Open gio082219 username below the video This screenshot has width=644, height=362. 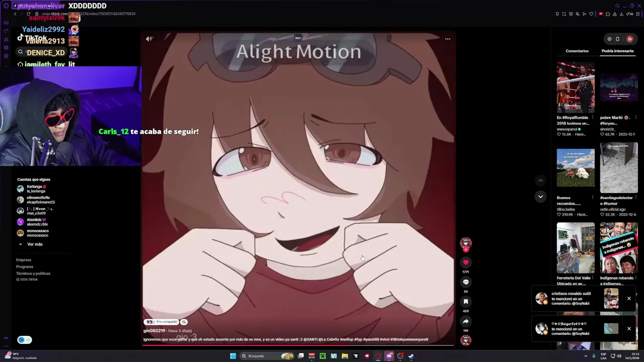[154, 331]
